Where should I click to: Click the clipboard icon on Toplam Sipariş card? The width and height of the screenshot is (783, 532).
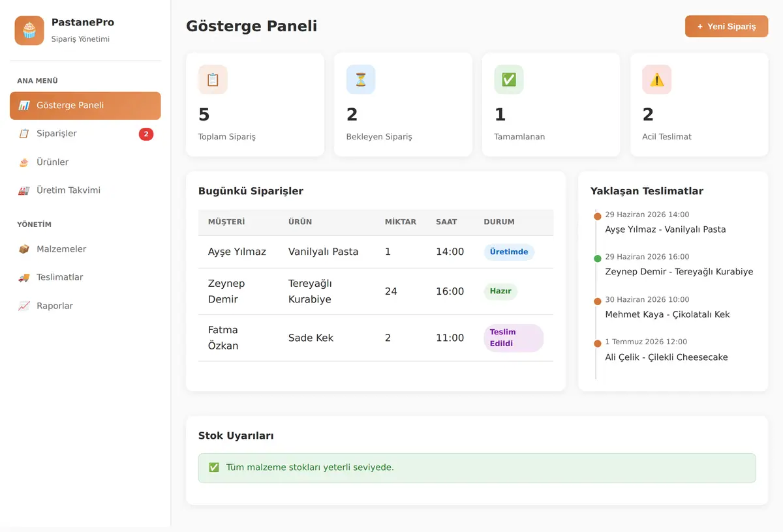tap(213, 80)
